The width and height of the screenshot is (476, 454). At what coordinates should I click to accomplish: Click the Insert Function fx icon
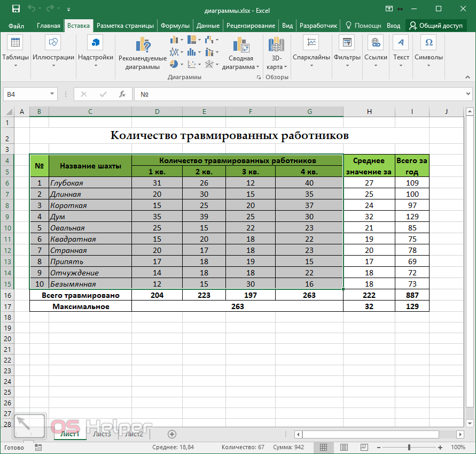122,94
